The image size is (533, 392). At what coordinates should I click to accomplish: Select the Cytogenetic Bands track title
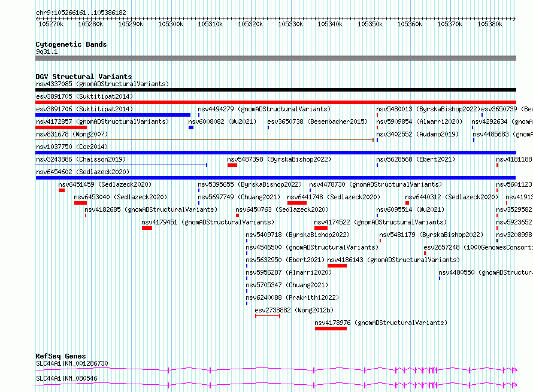pos(71,44)
